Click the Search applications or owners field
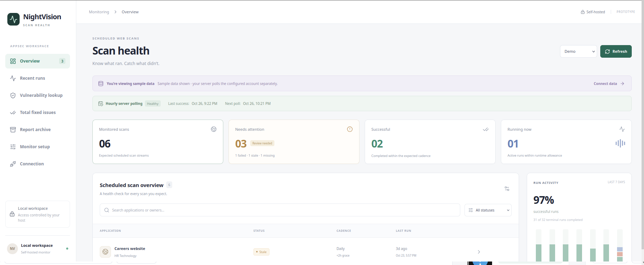 [x=280, y=210]
